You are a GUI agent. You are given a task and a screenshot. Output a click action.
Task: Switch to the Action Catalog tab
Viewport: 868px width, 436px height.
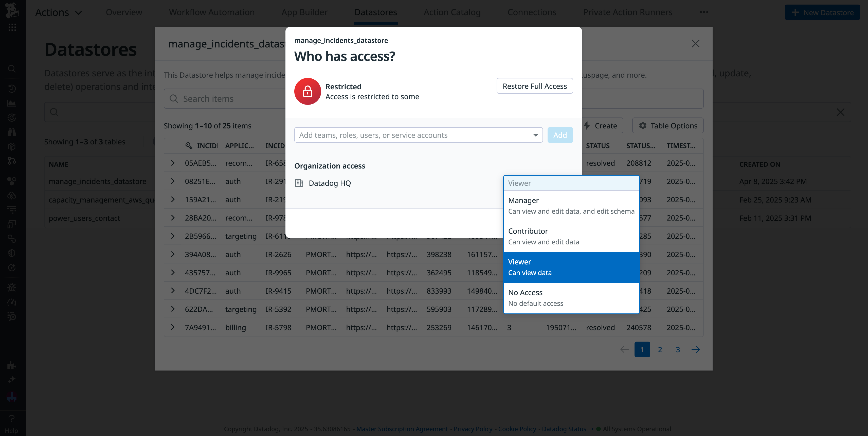click(452, 12)
